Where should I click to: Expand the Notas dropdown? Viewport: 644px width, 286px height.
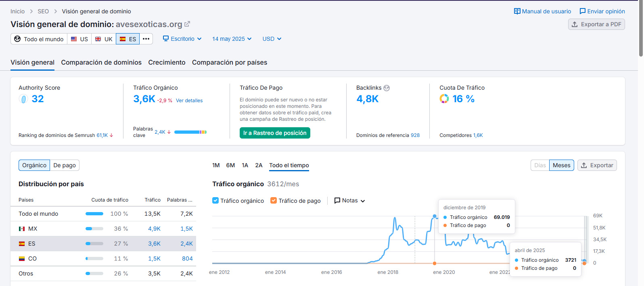350,201
